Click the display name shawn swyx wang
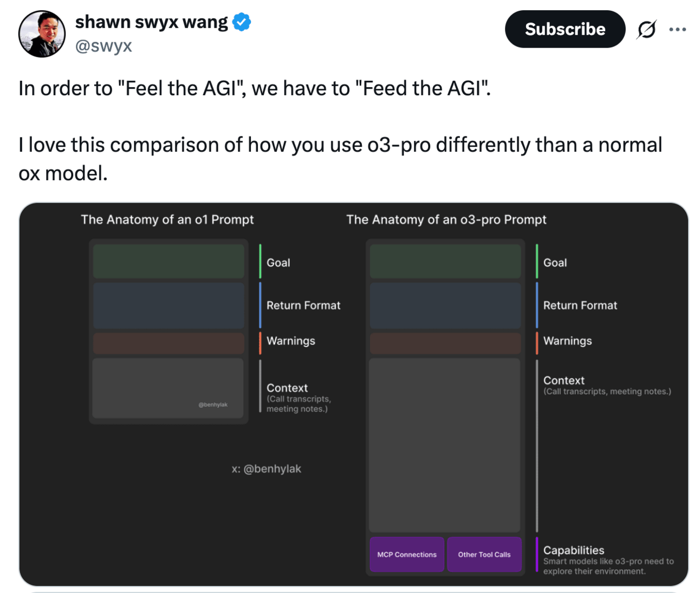The image size is (700, 593). [x=152, y=22]
